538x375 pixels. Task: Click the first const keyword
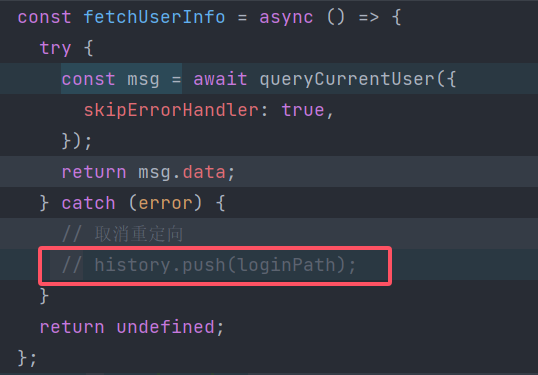[x=44, y=17]
